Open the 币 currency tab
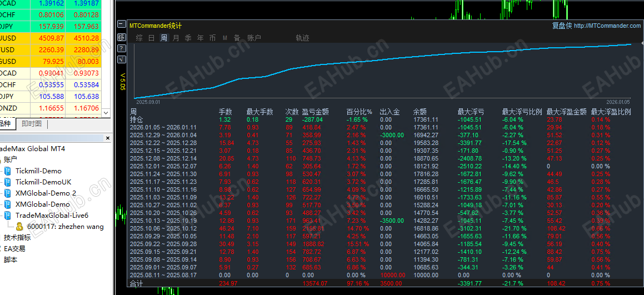 coord(212,38)
